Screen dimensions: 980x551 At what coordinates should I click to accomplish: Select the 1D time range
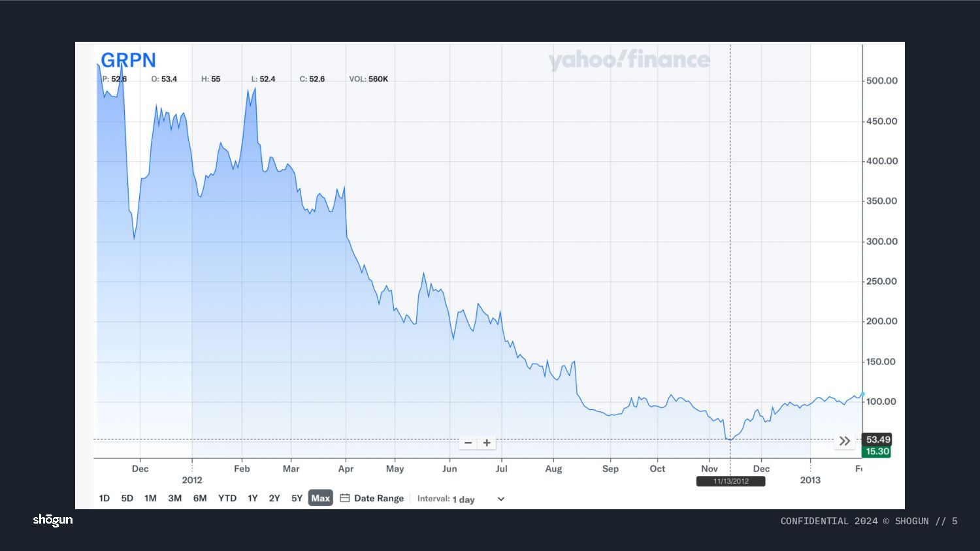click(x=105, y=498)
